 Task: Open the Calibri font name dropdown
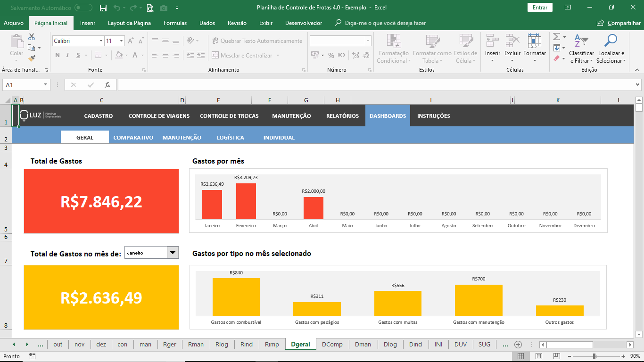101,41
